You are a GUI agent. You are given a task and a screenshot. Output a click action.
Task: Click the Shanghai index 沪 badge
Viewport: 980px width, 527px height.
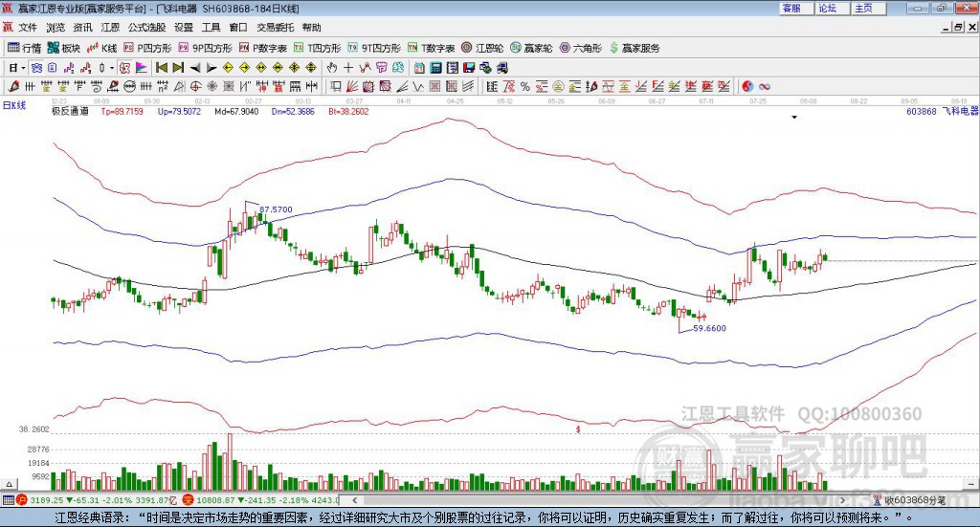coord(22,500)
